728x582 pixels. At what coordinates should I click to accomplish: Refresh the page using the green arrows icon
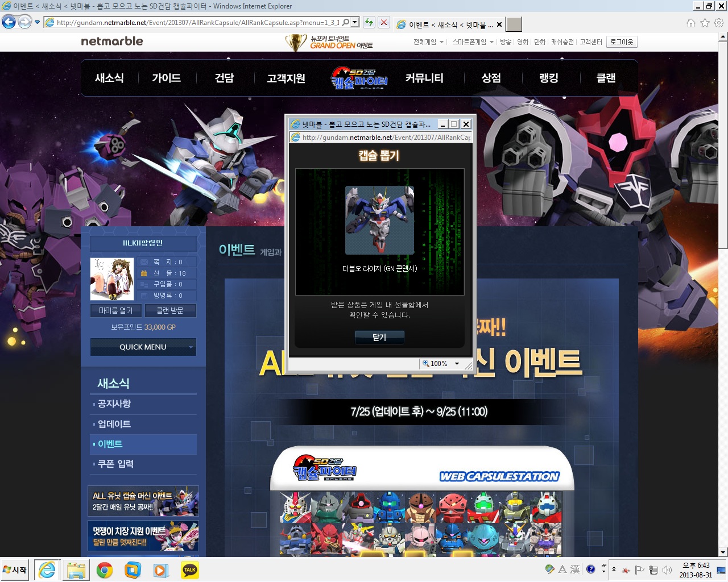click(x=369, y=22)
